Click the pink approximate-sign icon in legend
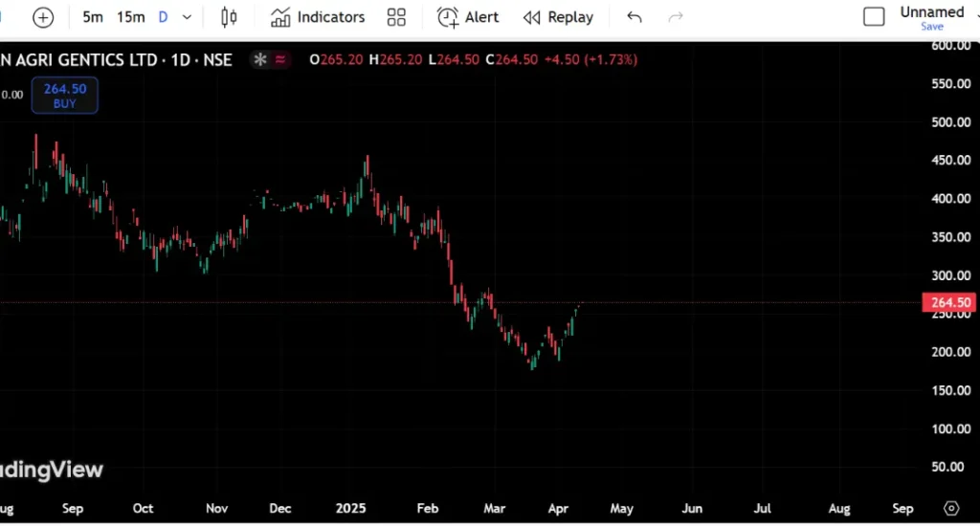This screenshot has width=980, height=526. pos(280,59)
